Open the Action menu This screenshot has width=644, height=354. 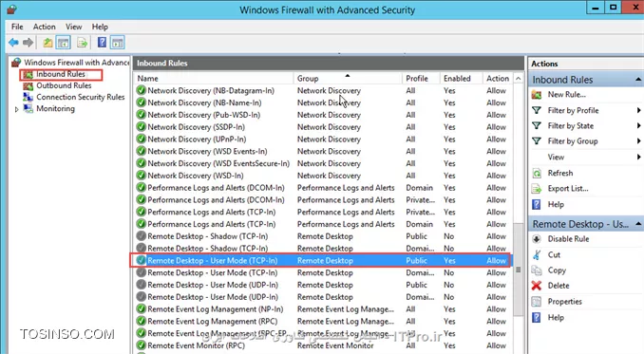coord(45,27)
